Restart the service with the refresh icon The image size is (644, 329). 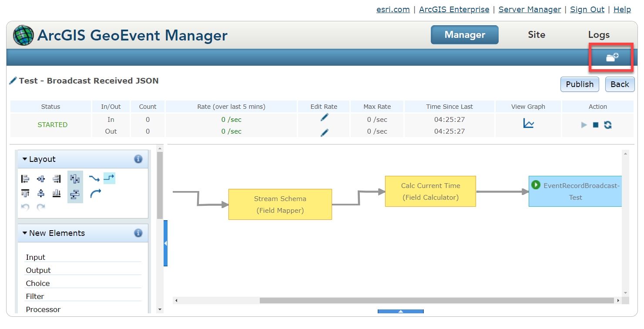(x=607, y=125)
